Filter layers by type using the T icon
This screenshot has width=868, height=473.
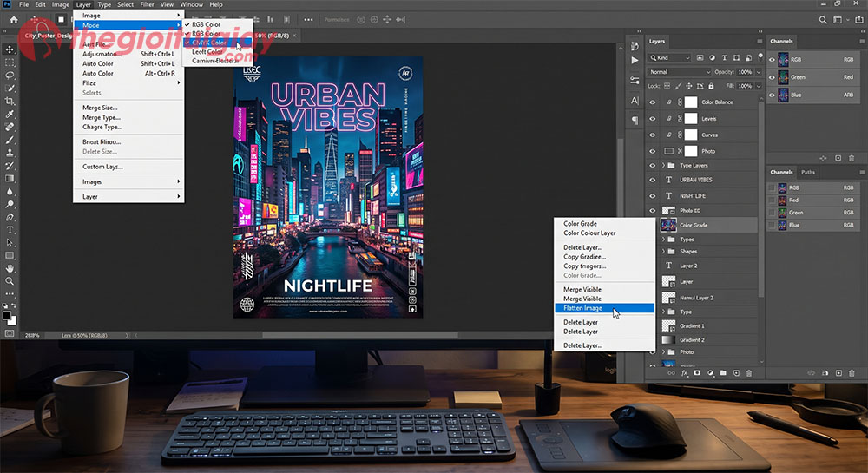pyautogui.click(x=724, y=57)
